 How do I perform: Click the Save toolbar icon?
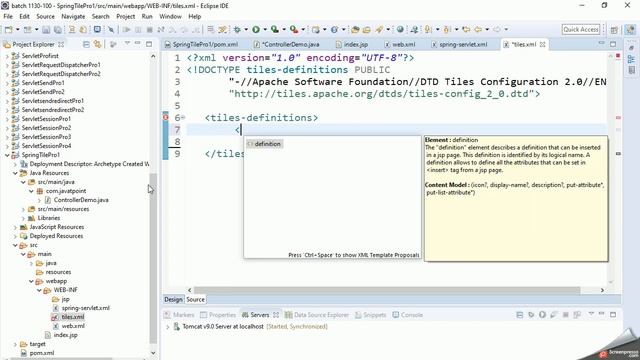(46, 29)
